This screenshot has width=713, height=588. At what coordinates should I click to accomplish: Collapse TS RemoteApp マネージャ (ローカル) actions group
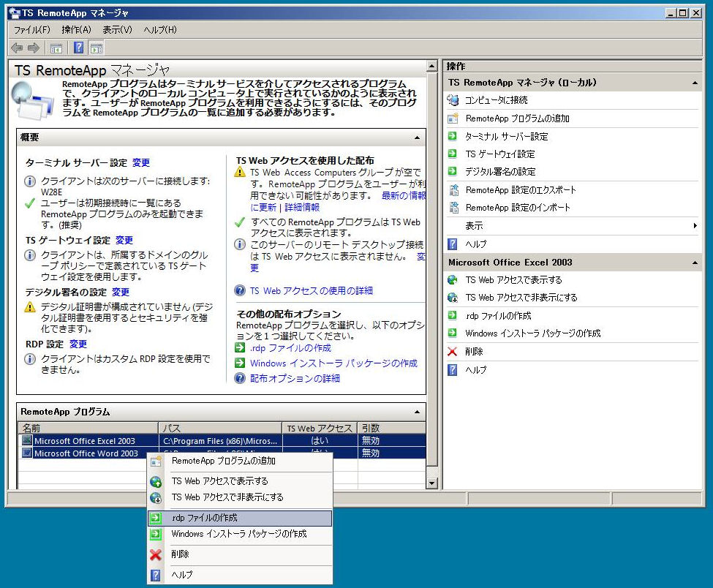(695, 83)
